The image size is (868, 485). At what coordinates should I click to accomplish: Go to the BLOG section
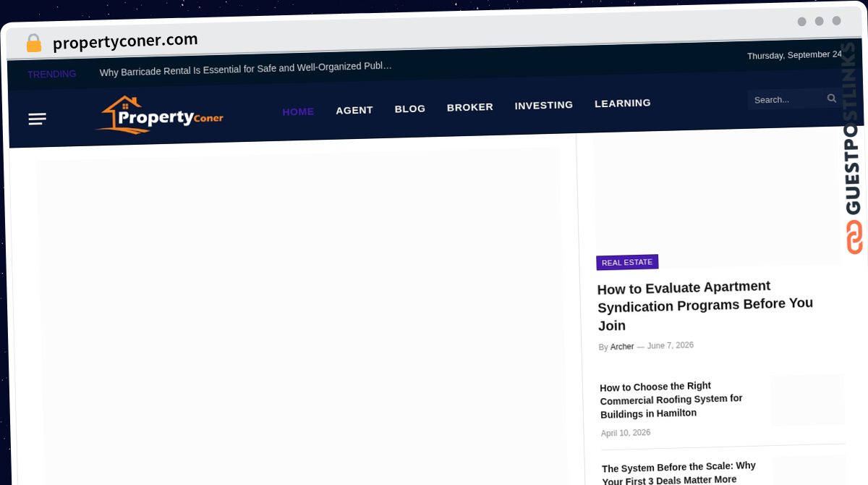coord(410,109)
